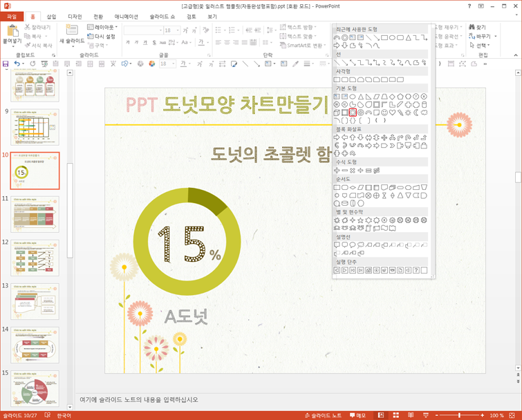Pick the quad arrow in 블록 화살표
The width and height of the screenshot is (522, 420).
[x=384, y=137]
